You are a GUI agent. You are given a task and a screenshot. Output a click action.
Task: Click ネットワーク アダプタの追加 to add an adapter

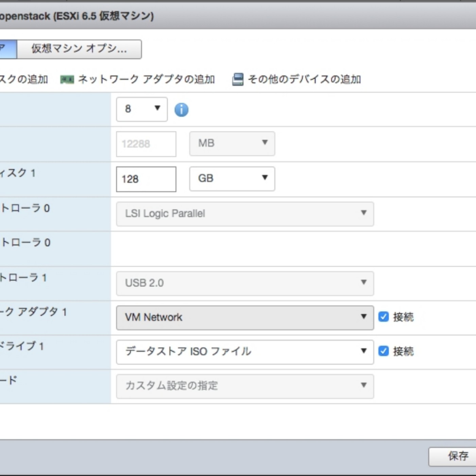point(146,79)
